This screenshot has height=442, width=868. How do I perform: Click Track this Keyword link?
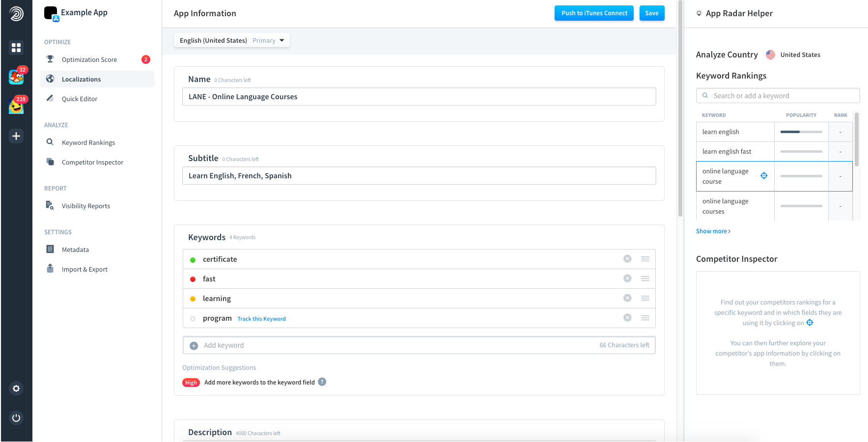[261, 319]
